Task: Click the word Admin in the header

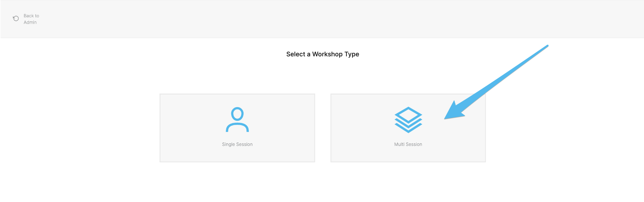Action: coord(30,22)
